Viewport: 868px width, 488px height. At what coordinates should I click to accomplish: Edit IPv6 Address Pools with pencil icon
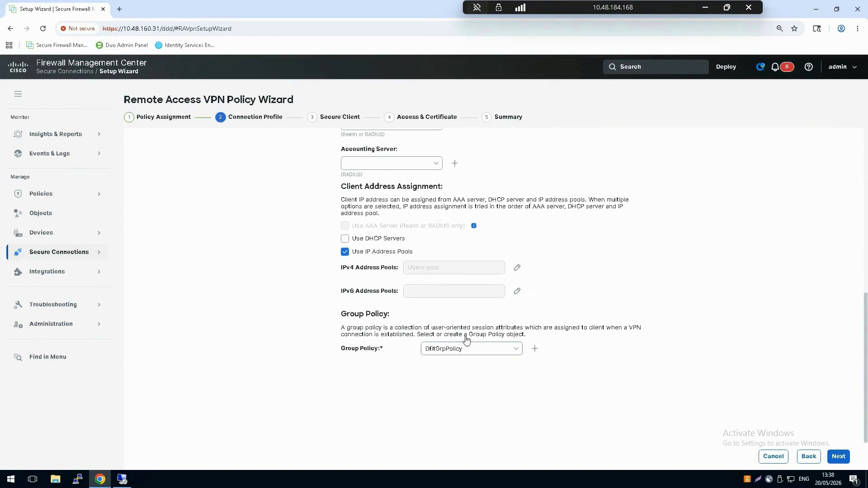pyautogui.click(x=517, y=291)
